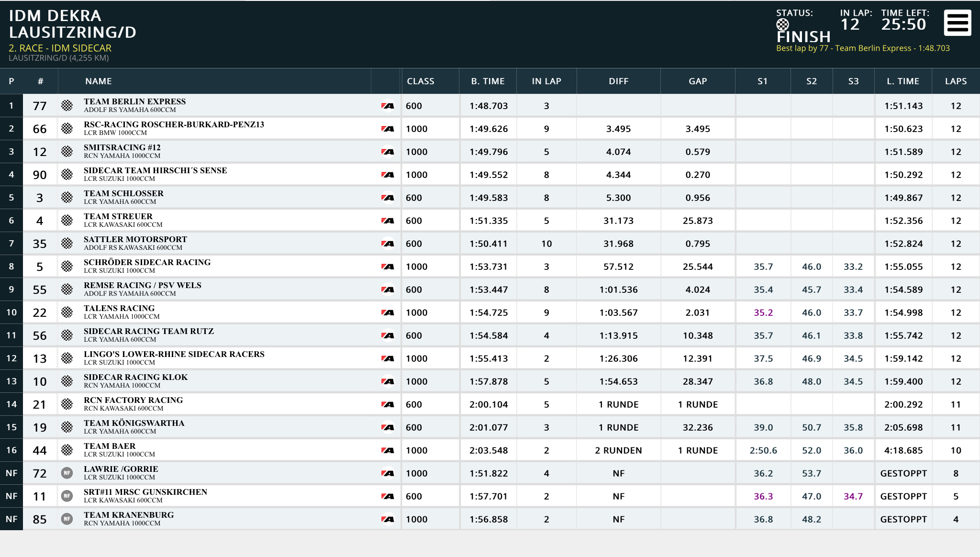Click gap value 28.347
The image size is (980, 557).
[x=698, y=381]
